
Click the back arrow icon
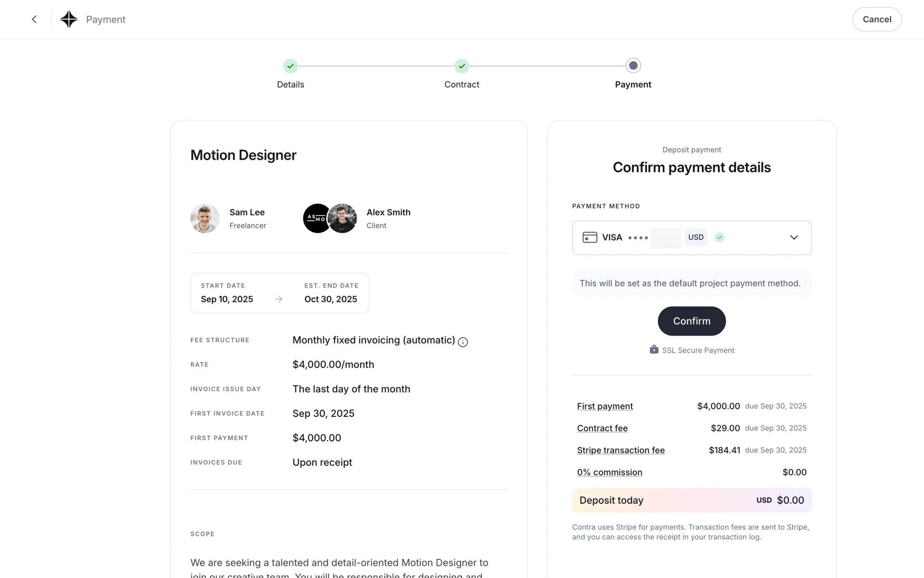[34, 19]
